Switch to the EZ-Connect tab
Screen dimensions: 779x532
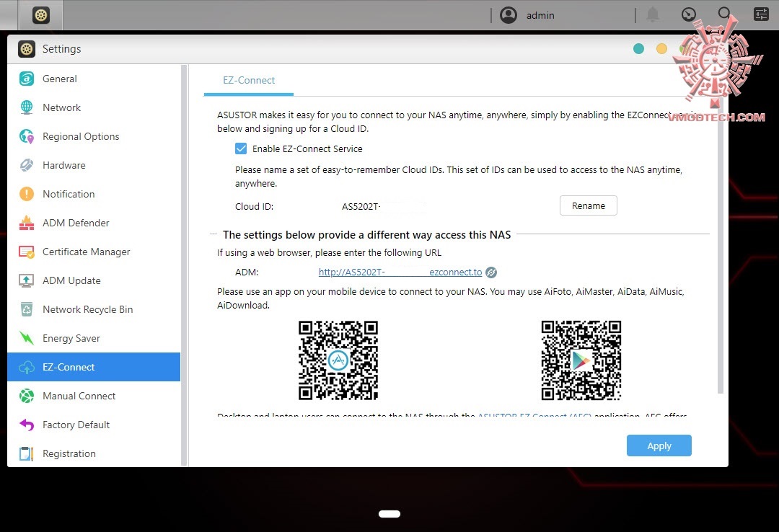coord(248,81)
